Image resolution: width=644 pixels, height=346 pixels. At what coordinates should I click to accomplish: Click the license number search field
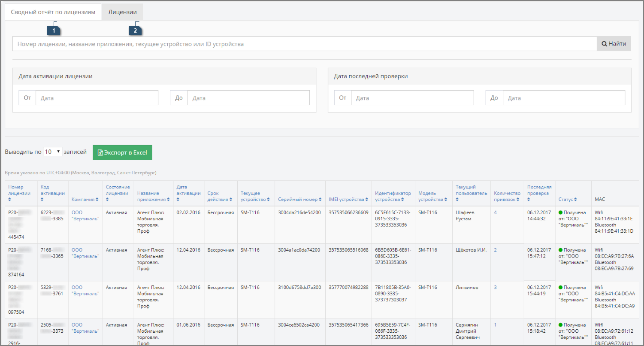click(305, 44)
